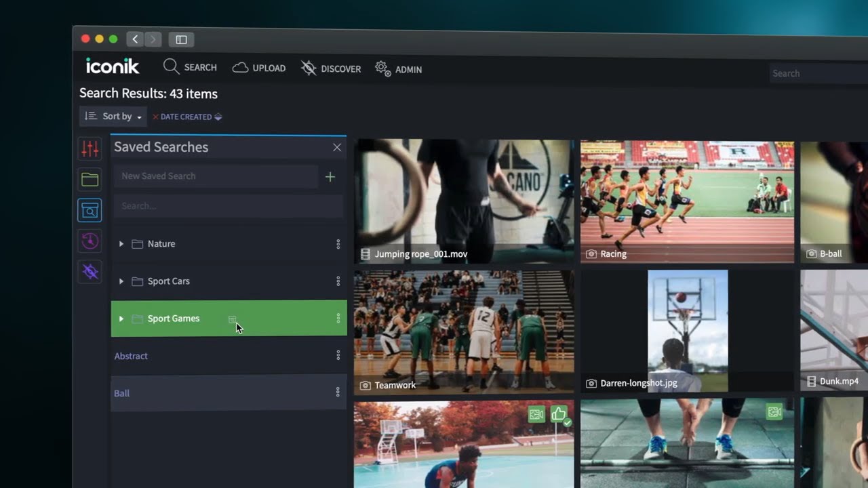Screen dimensions: 868x488
Task: Go forward with the browser forward arrow
Action: tap(153, 39)
